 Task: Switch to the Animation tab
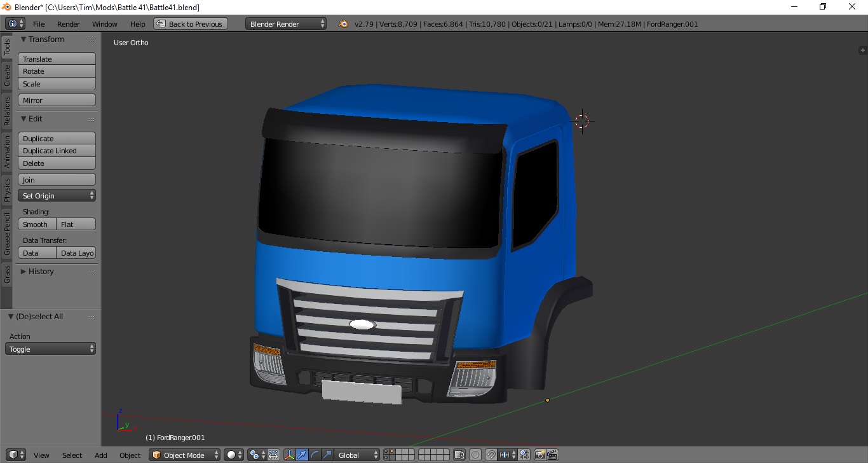tap(7, 151)
